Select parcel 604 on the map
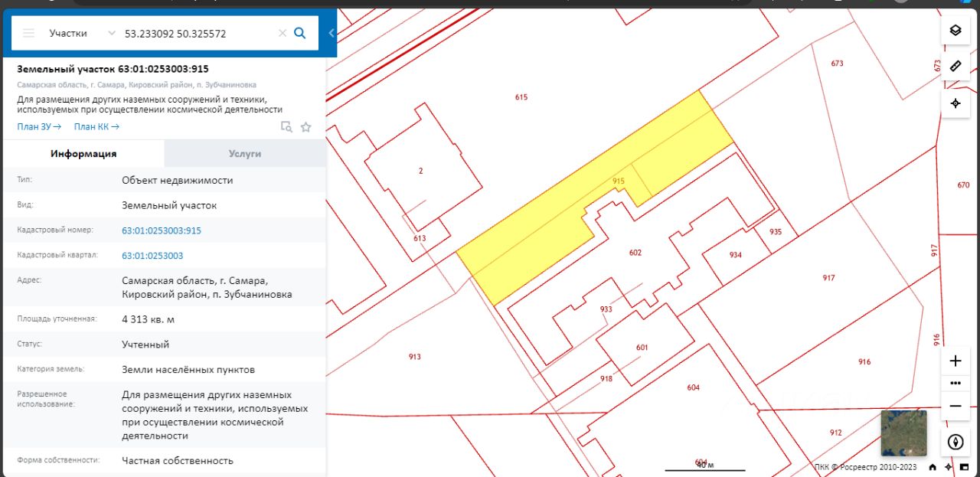The image size is (980, 477). click(x=693, y=387)
